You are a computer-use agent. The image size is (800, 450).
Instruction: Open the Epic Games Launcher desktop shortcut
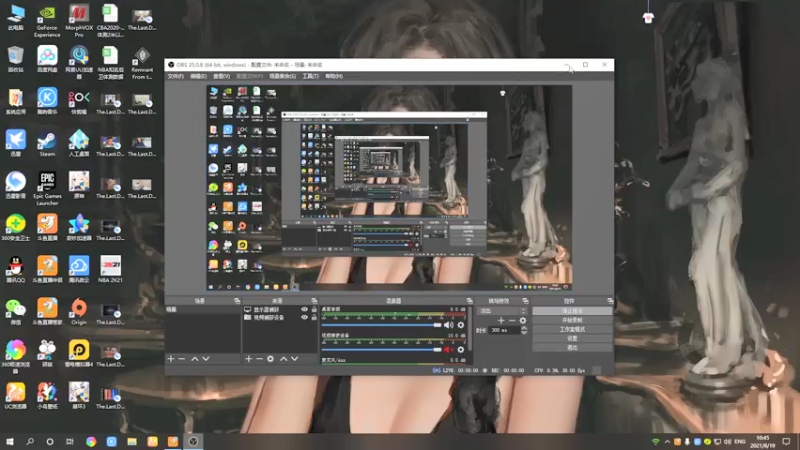(47, 189)
